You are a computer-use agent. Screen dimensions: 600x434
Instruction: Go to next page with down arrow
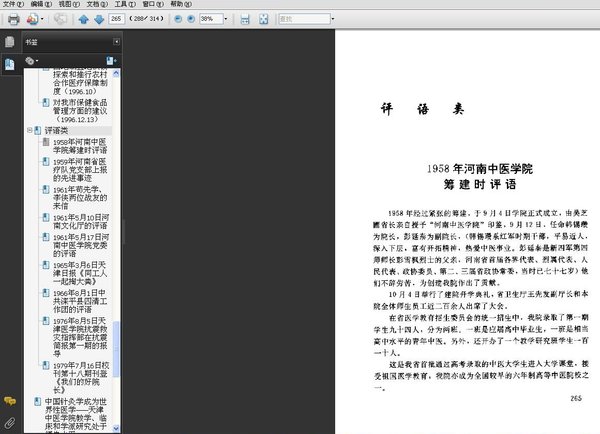pyautogui.click(x=99, y=19)
